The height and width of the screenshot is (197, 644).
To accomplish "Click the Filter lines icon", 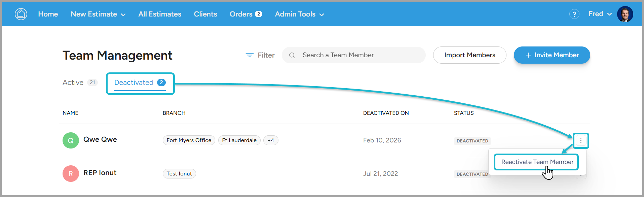I will [250, 55].
